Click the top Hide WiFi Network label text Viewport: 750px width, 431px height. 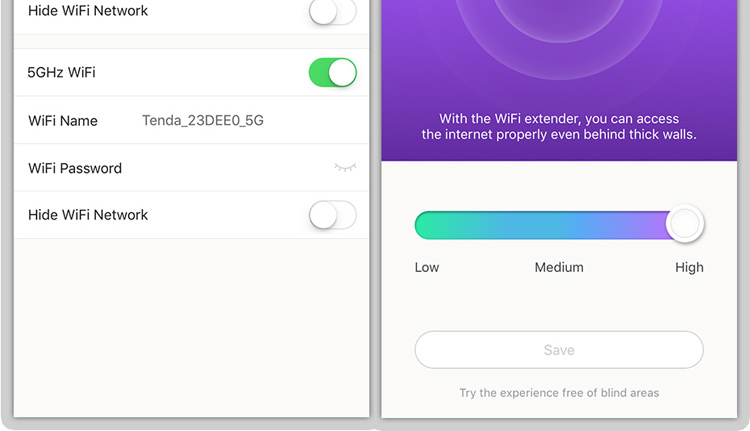[x=88, y=11]
